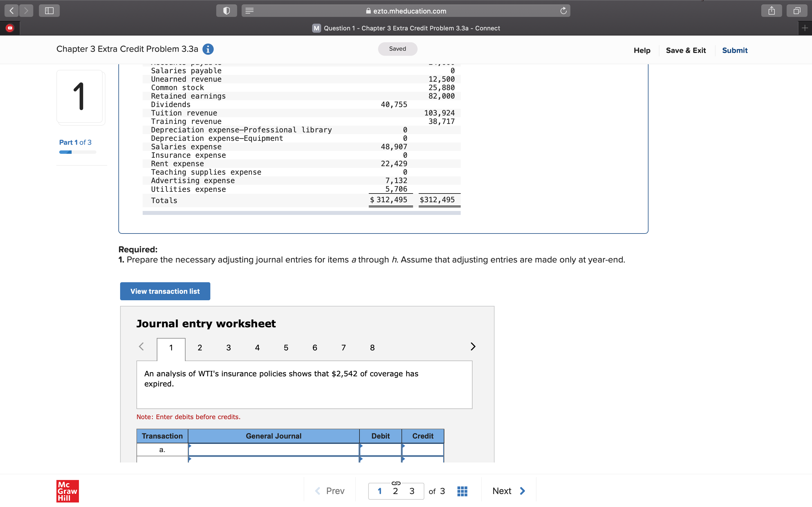The width and height of the screenshot is (812, 507).
Task: Open the Reader view icon
Action: click(249, 11)
